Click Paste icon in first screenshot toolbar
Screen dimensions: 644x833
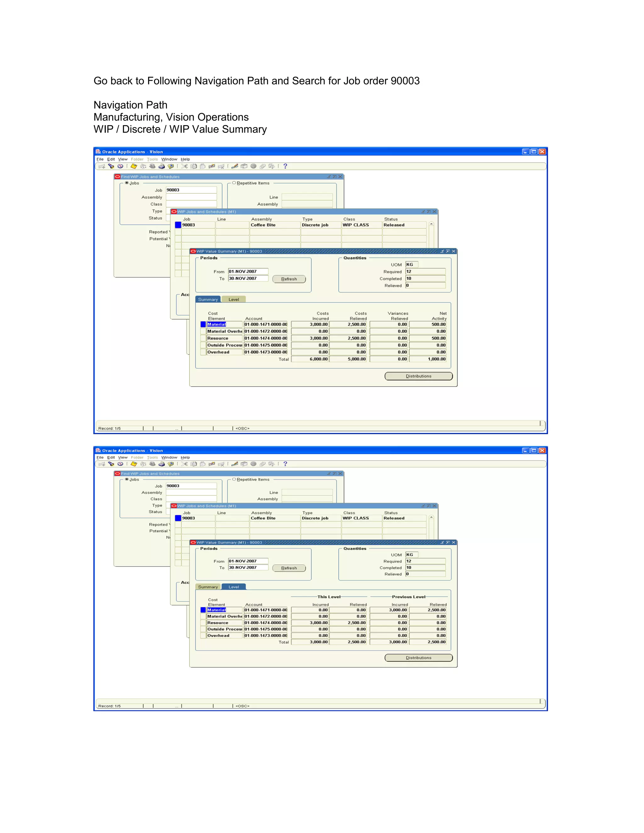203,166
